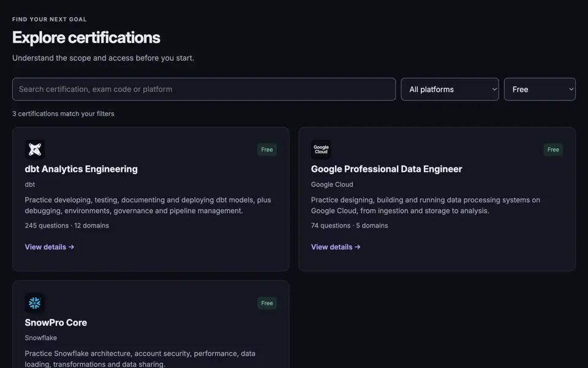Click the SnowPro Core description text

[140, 359]
